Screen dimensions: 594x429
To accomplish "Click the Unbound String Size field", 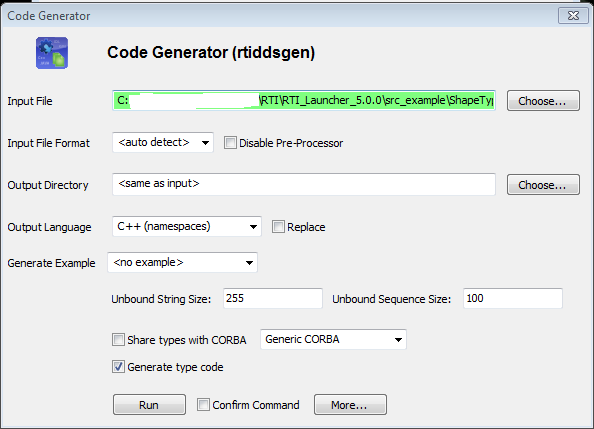I will point(273,298).
